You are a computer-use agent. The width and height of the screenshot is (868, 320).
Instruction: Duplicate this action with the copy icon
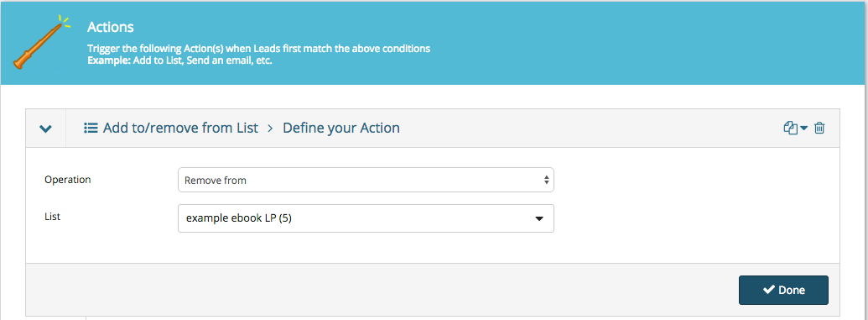pos(791,129)
